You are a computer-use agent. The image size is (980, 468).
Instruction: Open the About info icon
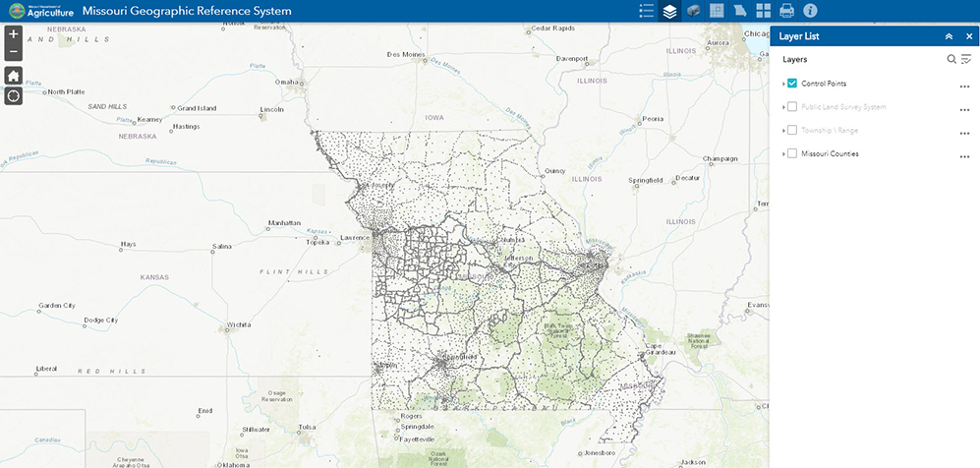tap(810, 11)
